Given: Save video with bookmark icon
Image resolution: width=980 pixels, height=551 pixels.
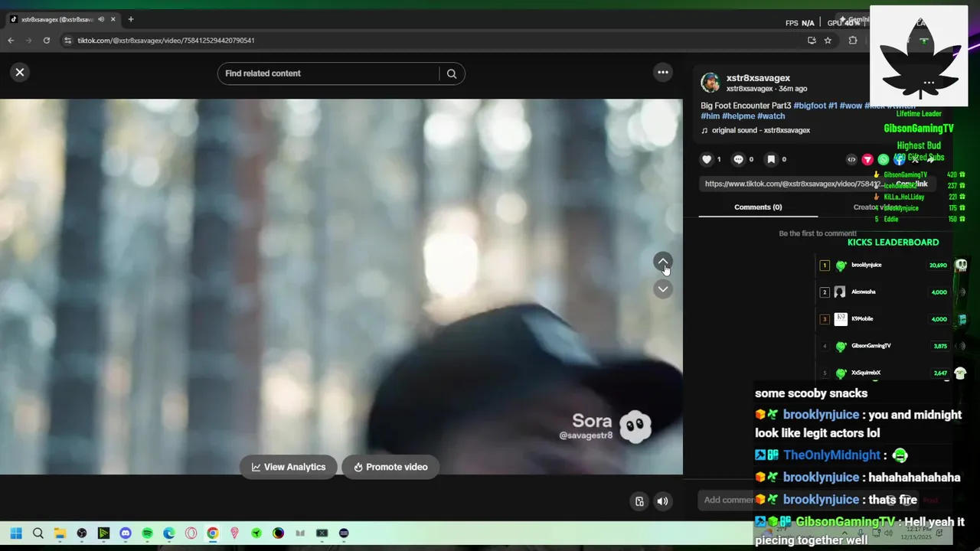Looking at the screenshot, I should point(771,159).
